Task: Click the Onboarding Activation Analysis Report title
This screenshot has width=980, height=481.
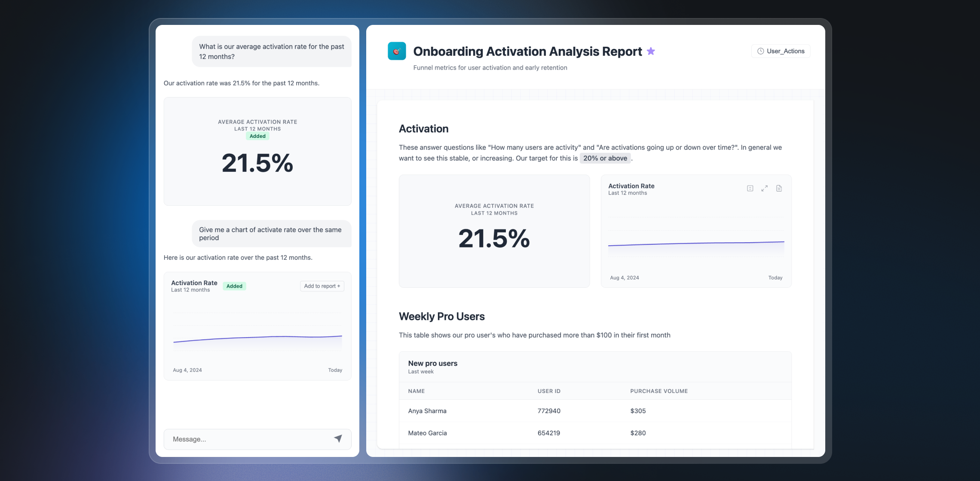Action: 527,51
